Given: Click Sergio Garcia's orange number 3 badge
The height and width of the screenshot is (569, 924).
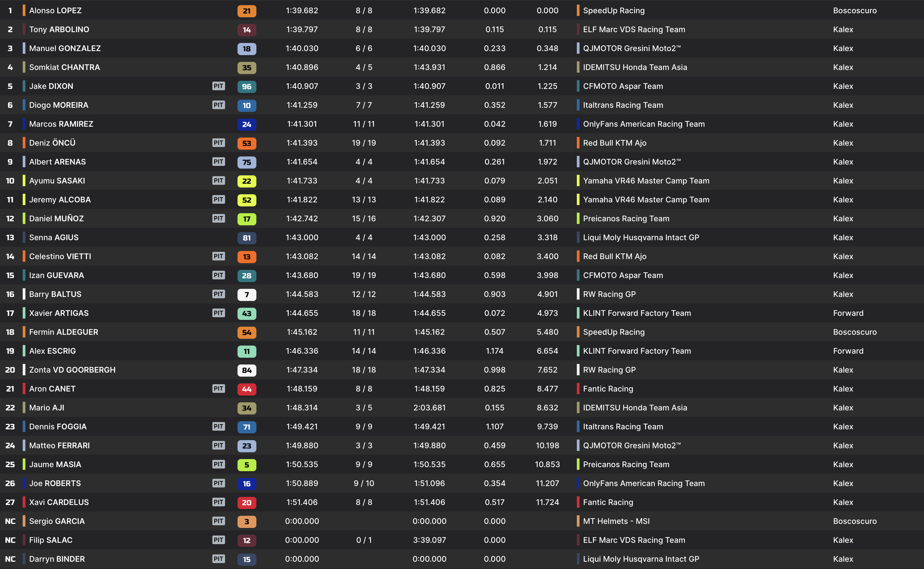Looking at the screenshot, I should pos(246,521).
